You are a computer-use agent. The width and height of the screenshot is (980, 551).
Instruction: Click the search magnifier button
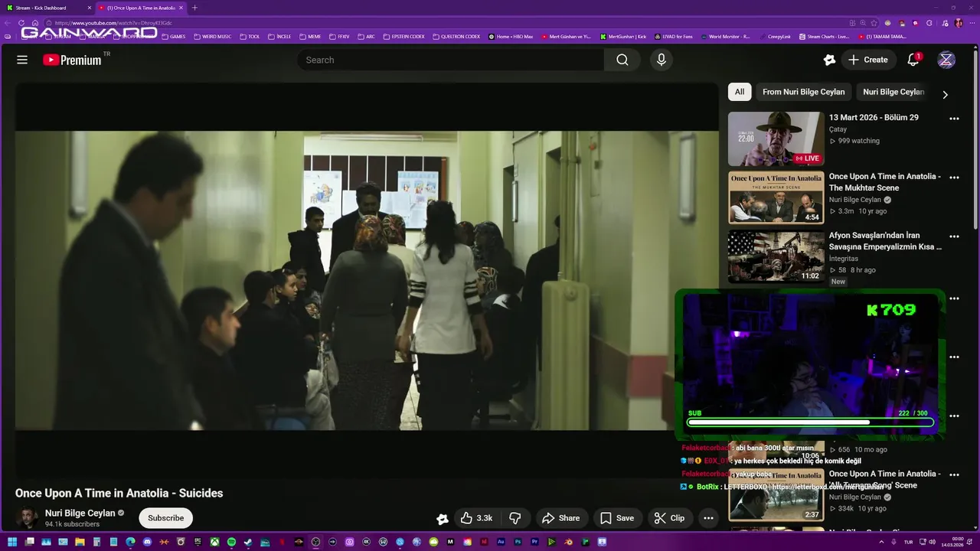pyautogui.click(x=622, y=60)
